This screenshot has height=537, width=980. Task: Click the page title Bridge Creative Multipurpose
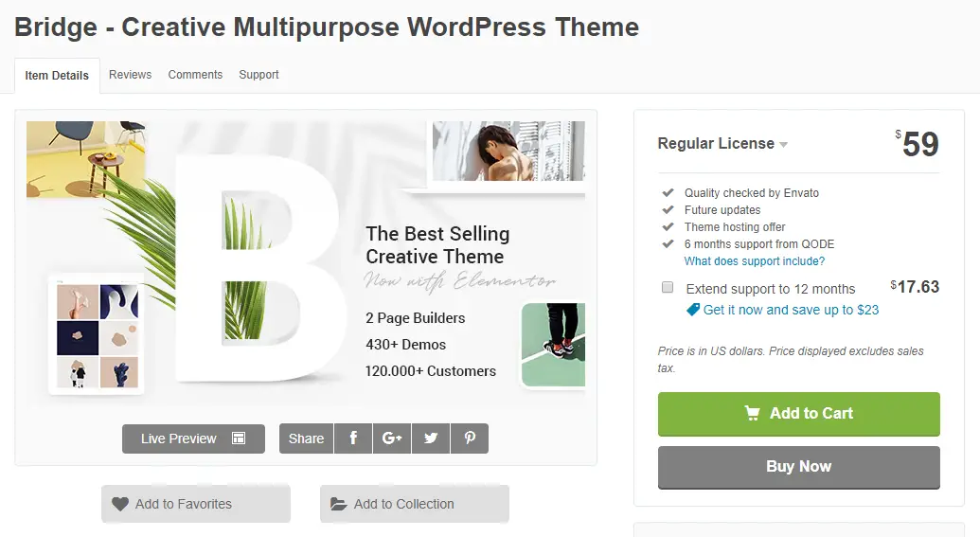(327, 27)
